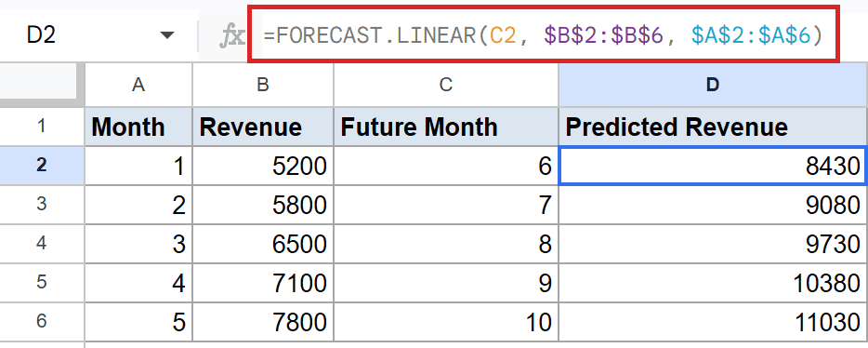Select Future Month cell with 6
The image size is (868, 348).
point(446,166)
